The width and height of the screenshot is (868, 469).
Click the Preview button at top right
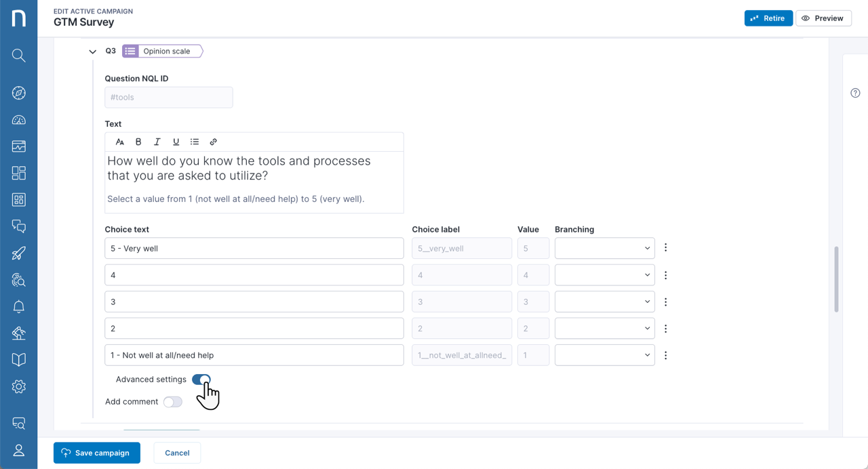pyautogui.click(x=823, y=18)
